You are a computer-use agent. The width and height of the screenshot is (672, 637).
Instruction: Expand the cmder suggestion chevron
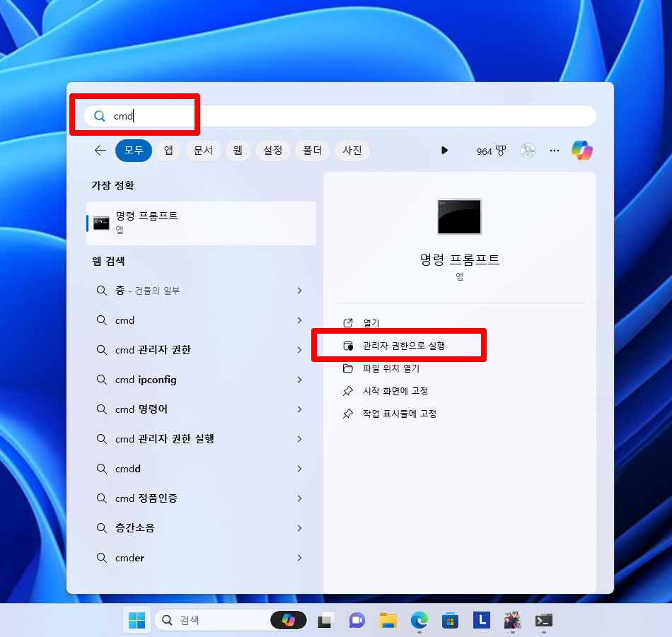point(300,558)
